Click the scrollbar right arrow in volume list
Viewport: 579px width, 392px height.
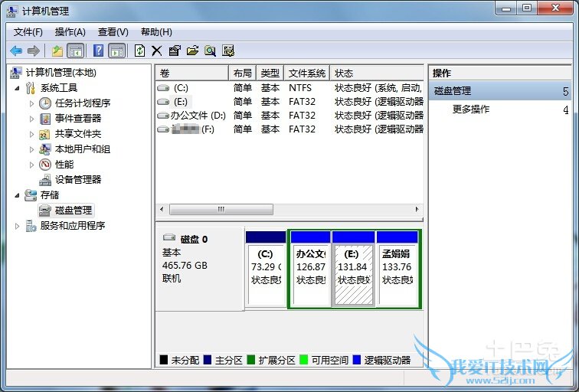(417, 209)
